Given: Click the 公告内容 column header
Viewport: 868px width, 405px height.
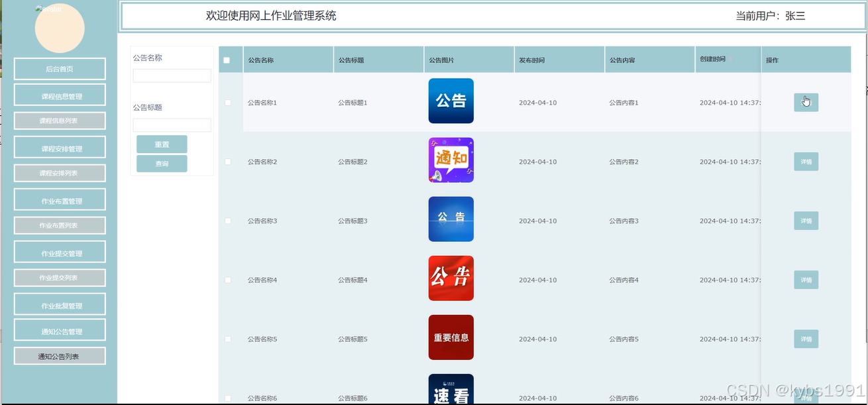Looking at the screenshot, I should pos(650,60).
